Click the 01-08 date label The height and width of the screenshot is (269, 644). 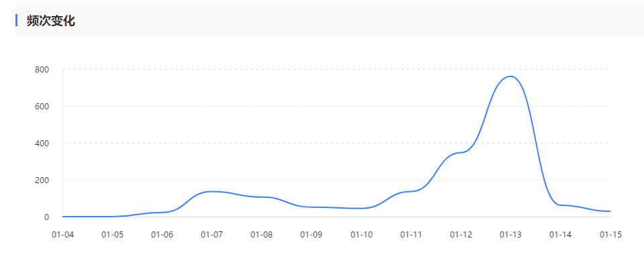(261, 235)
